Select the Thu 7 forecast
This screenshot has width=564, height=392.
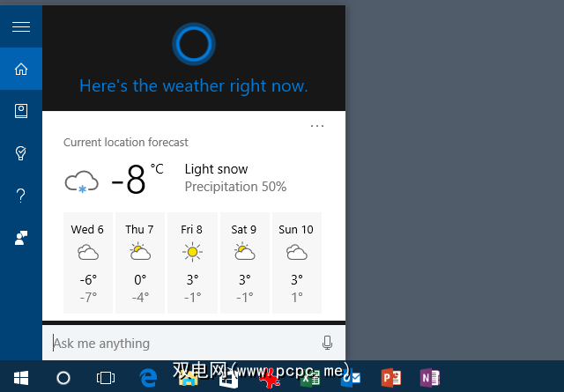pyautogui.click(x=139, y=262)
